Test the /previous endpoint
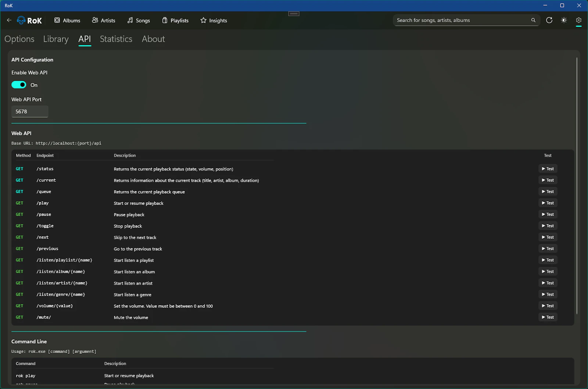This screenshot has height=389, width=588. (x=548, y=248)
